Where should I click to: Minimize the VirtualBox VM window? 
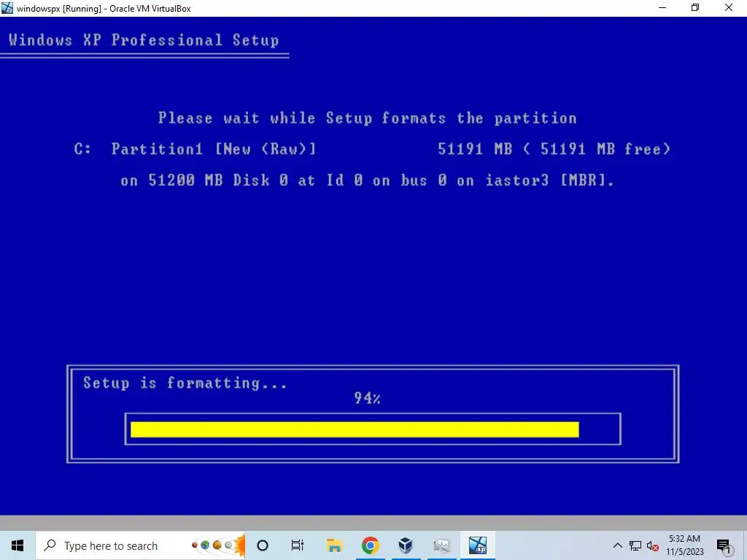pyautogui.click(x=662, y=7)
